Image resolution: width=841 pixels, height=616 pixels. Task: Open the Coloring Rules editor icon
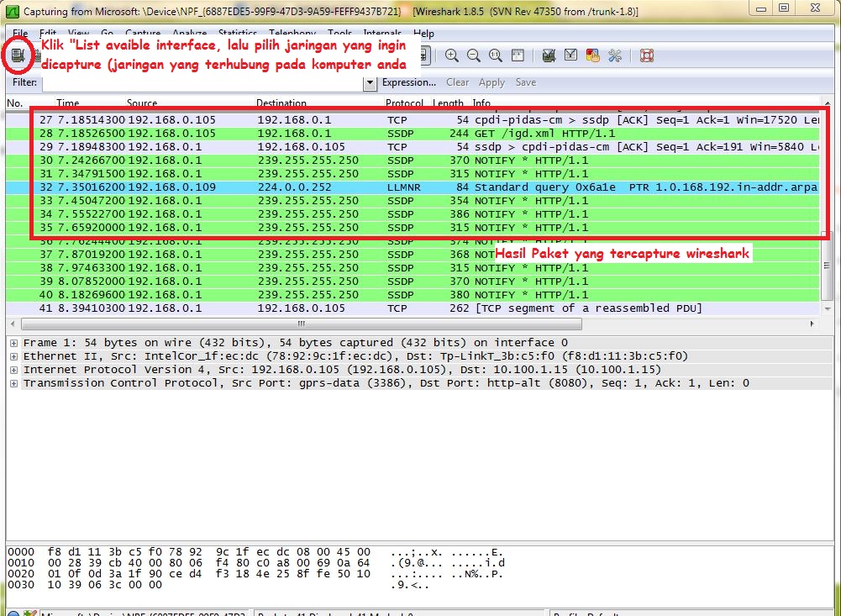[592, 55]
